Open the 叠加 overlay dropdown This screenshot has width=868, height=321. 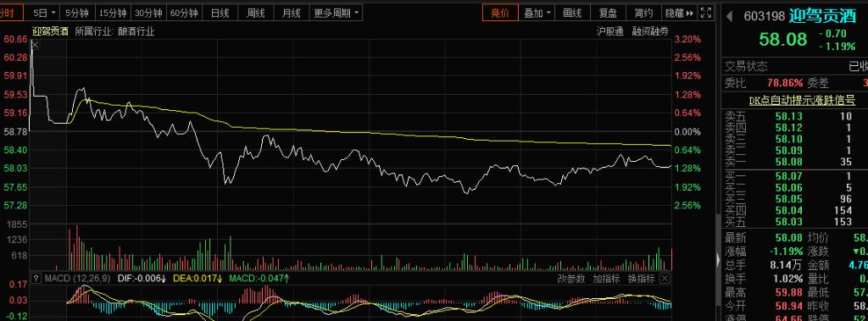coord(537,13)
